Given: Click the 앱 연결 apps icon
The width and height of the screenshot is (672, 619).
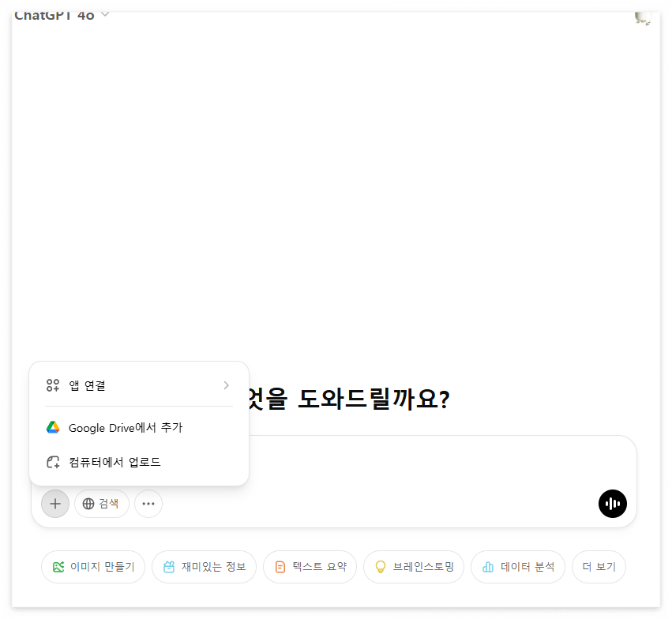Looking at the screenshot, I should (52, 385).
